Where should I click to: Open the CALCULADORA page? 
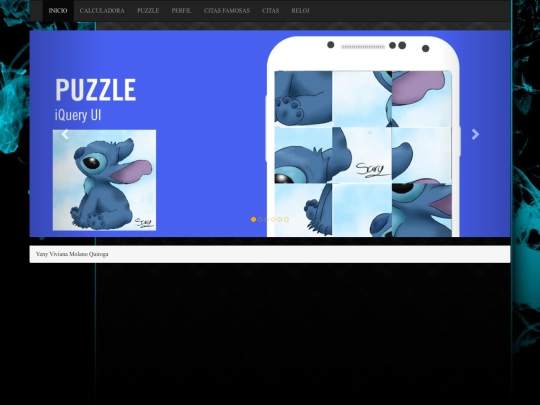pyautogui.click(x=102, y=11)
